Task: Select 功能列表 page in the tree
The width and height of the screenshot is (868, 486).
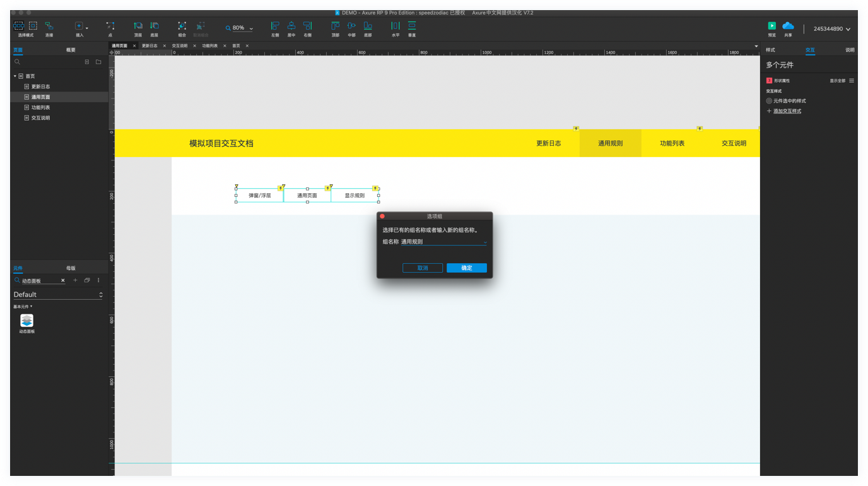Action: (x=40, y=107)
